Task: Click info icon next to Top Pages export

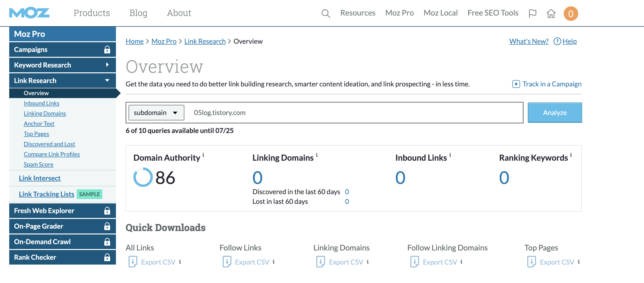Action: point(579,262)
